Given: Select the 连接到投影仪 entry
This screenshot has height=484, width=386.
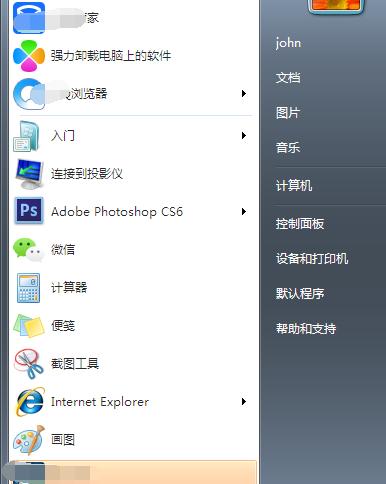Looking at the screenshot, I should click(87, 174).
